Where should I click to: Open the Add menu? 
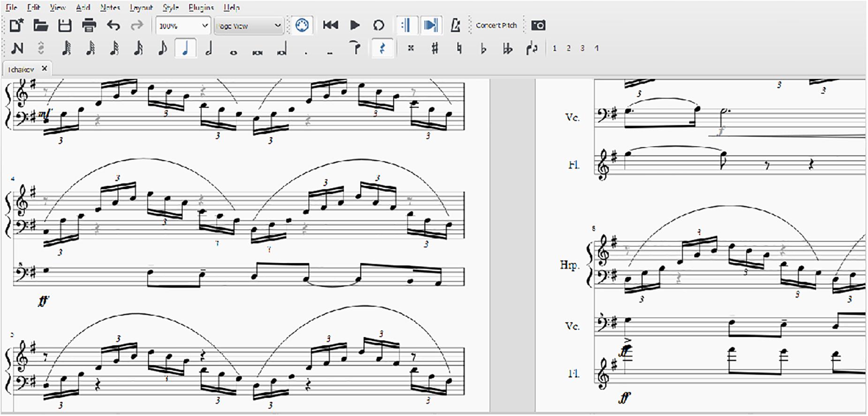click(x=83, y=8)
